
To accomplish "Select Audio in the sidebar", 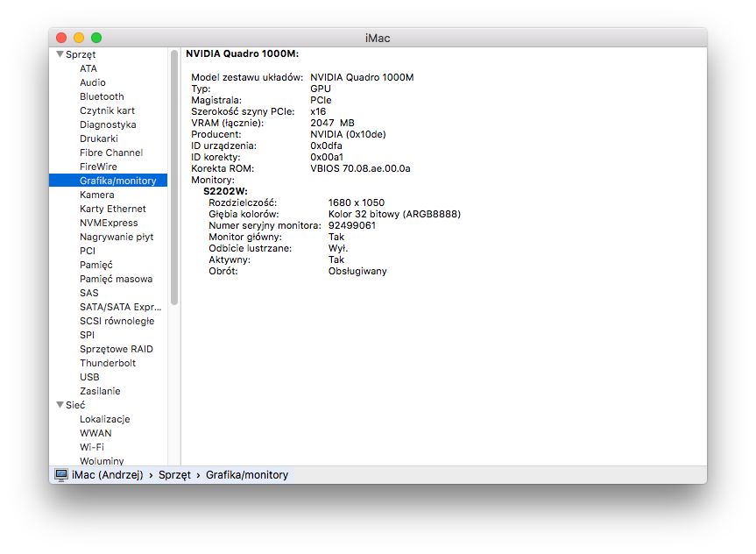I will tap(93, 82).
